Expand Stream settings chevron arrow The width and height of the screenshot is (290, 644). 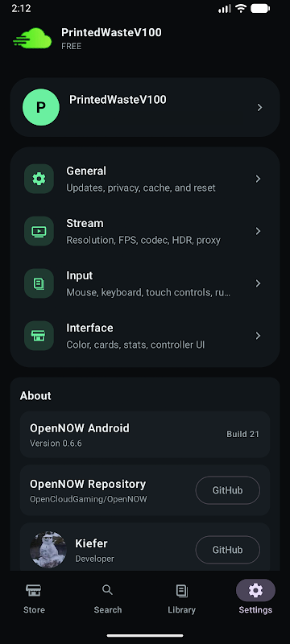click(258, 231)
